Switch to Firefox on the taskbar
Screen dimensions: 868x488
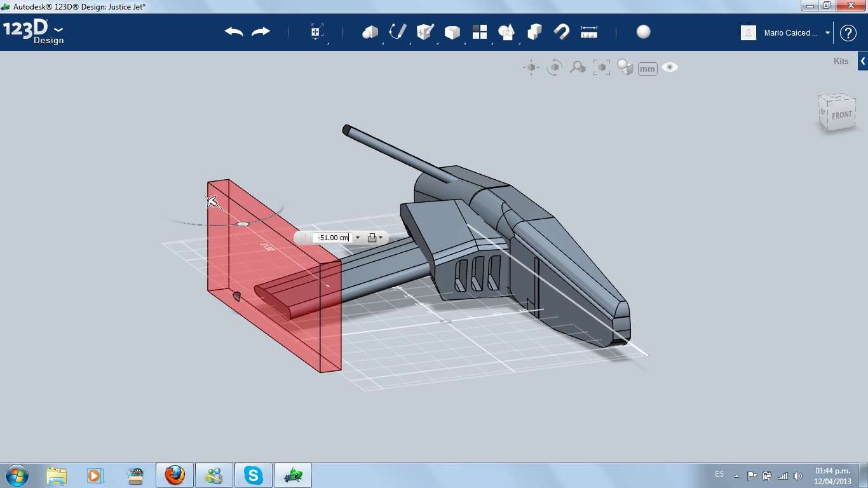175,475
